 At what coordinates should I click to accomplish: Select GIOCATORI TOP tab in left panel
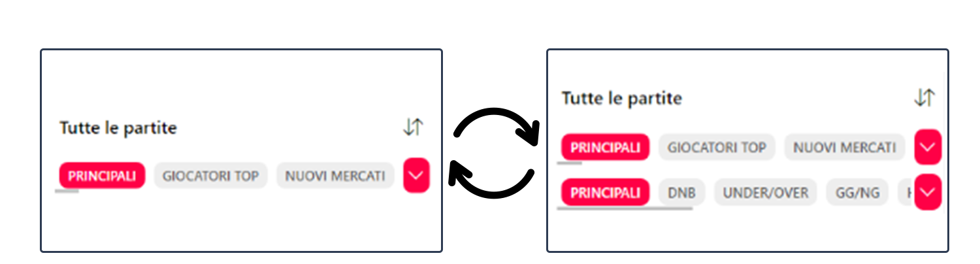(x=210, y=176)
